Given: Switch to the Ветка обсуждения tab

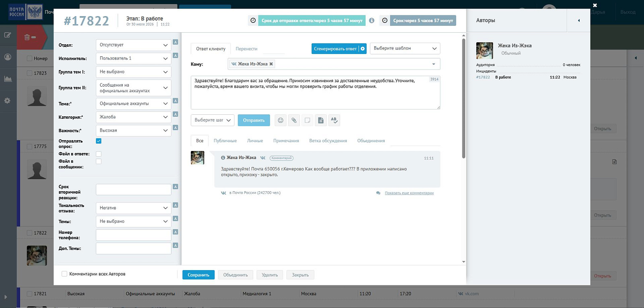Looking at the screenshot, I should tap(328, 141).
